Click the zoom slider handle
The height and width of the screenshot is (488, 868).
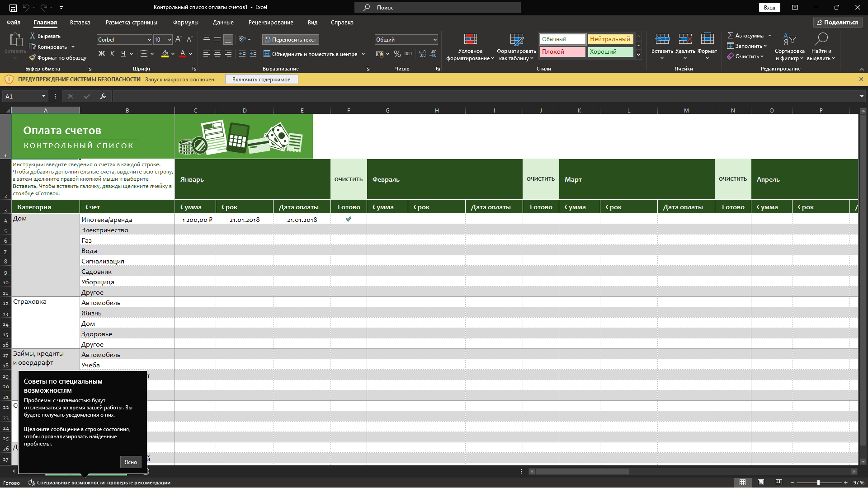click(x=818, y=483)
